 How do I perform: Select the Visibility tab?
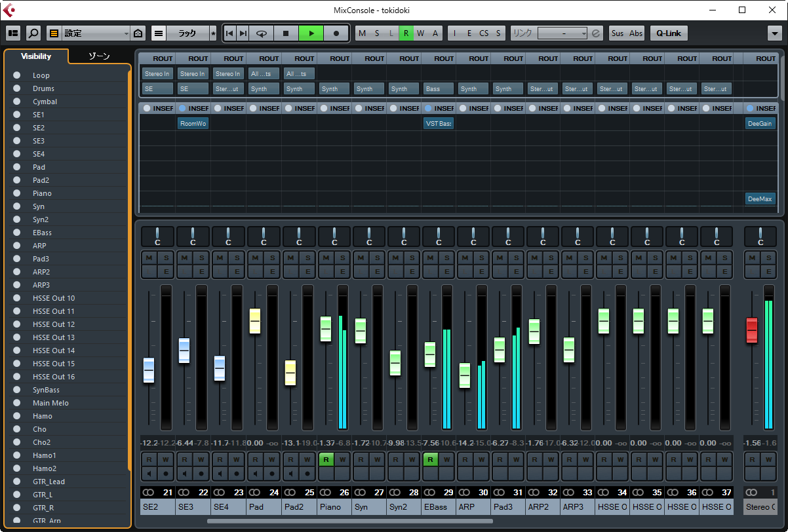click(36, 56)
